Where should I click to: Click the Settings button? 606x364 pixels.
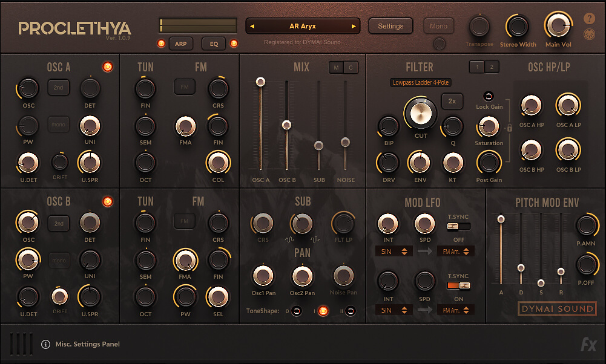390,26
